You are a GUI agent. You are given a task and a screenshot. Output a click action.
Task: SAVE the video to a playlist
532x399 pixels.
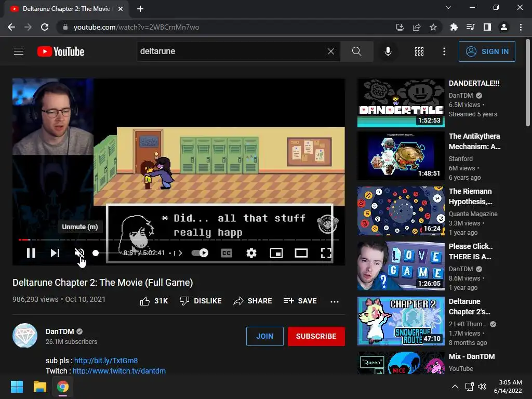point(300,301)
